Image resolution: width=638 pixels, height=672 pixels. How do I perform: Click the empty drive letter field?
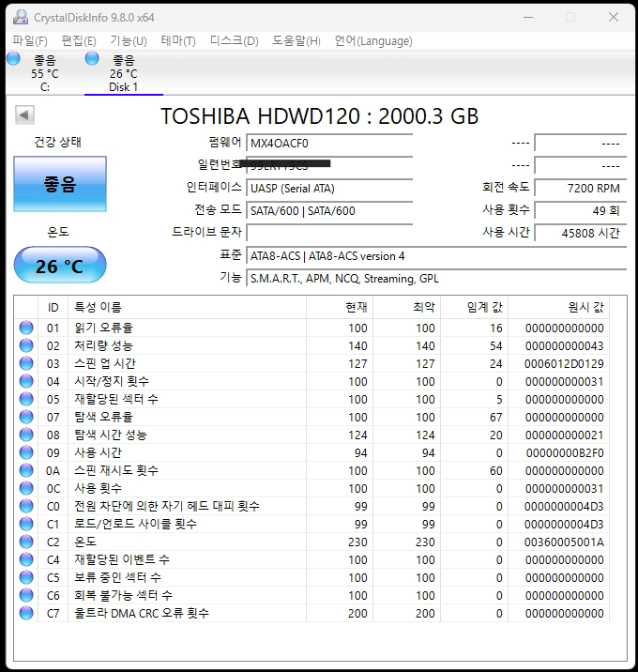point(329,233)
